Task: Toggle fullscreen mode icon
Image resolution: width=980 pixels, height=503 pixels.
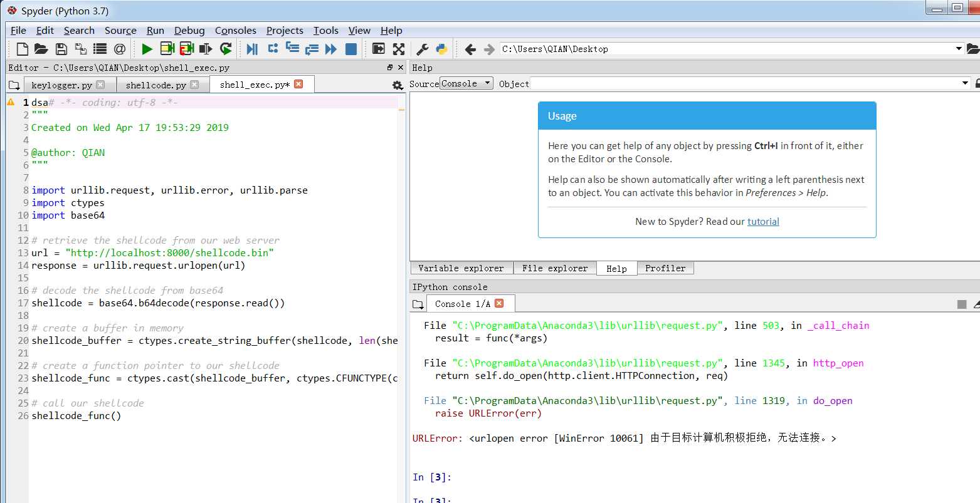Action: pos(398,49)
